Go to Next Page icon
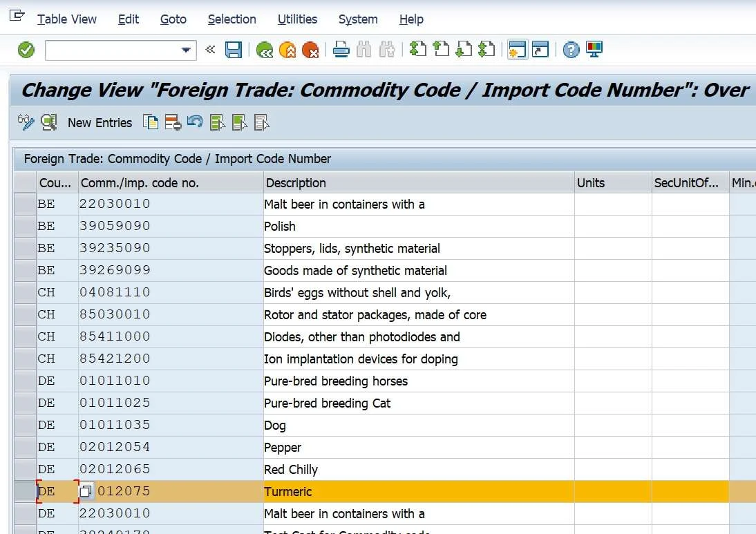The height and width of the screenshot is (534, 756). click(464, 49)
